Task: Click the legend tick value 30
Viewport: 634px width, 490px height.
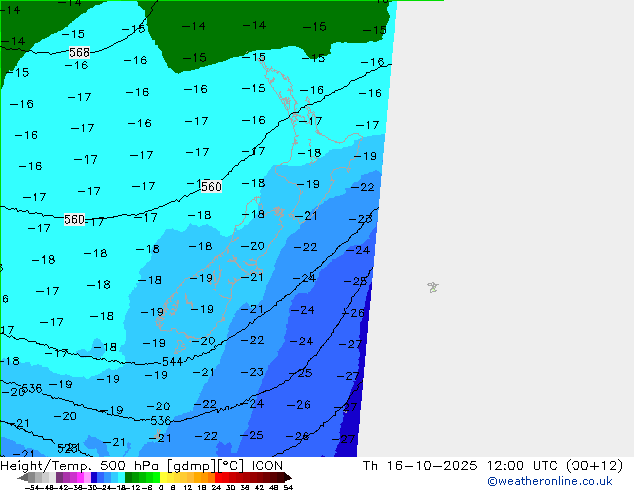Action: click(x=230, y=487)
